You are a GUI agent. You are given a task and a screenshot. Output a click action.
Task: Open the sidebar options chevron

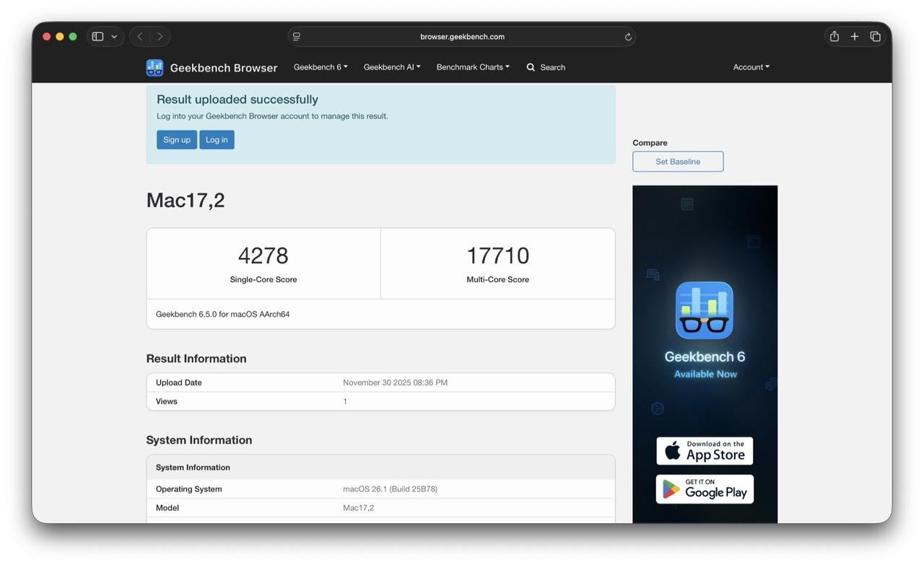pos(114,37)
